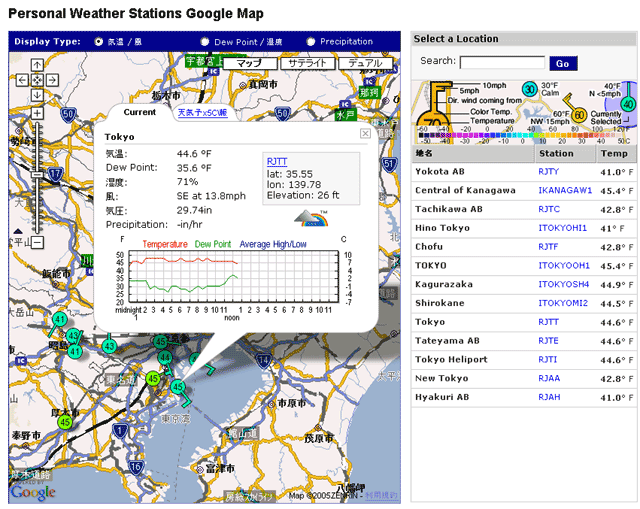Viewport: 640px width, 509px height.
Task: Recenter map with center pan button
Action: pyautogui.click(x=37, y=80)
